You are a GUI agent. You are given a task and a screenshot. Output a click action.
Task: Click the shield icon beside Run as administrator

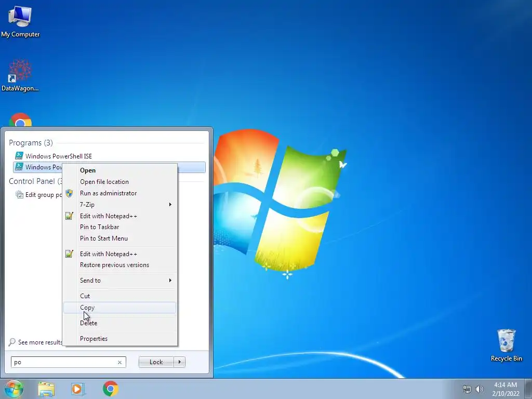69,193
